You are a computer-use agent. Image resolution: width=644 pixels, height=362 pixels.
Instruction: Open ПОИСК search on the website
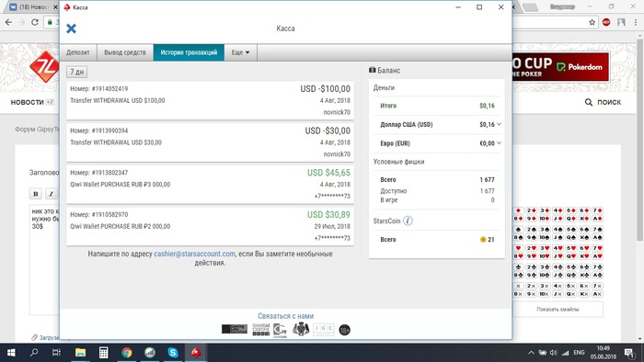pos(603,102)
